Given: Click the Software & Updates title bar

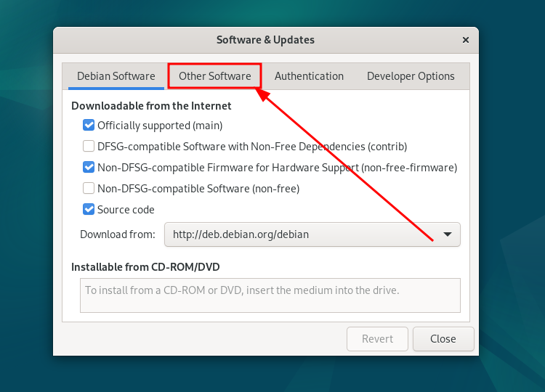Looking at the screenshot, I should 265,40.
